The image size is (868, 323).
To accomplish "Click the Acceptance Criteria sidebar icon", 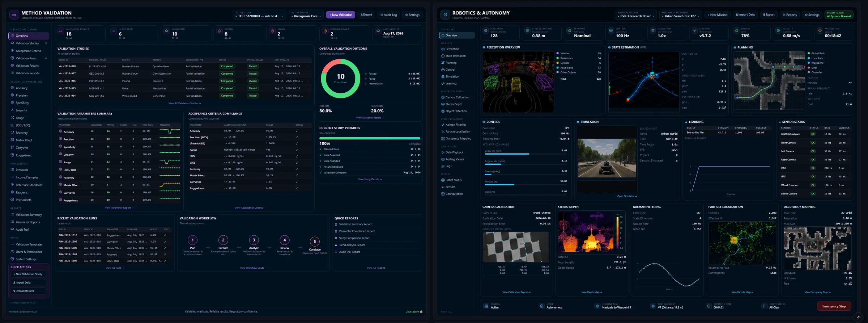I will click(12, 51).
